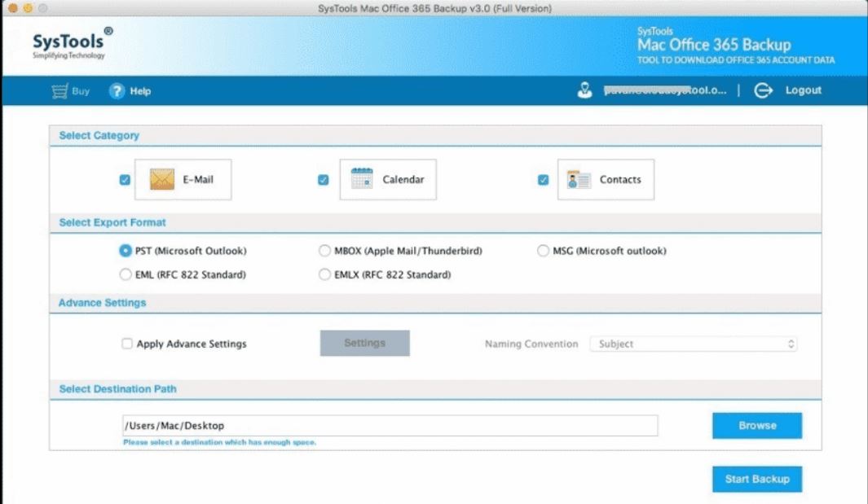Click the Buy label in toolbar
Screen dimensions: 868x504
point(81,91)
